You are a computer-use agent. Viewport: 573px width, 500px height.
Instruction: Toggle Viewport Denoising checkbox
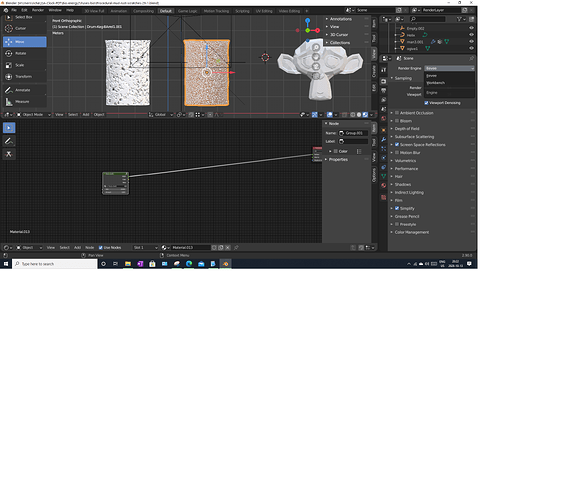click(x=426, y=103)
